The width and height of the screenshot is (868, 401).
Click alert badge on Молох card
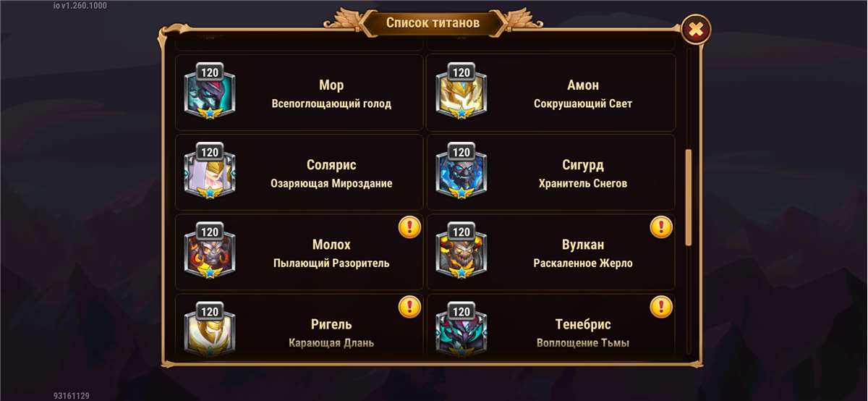tap(410, 227)
